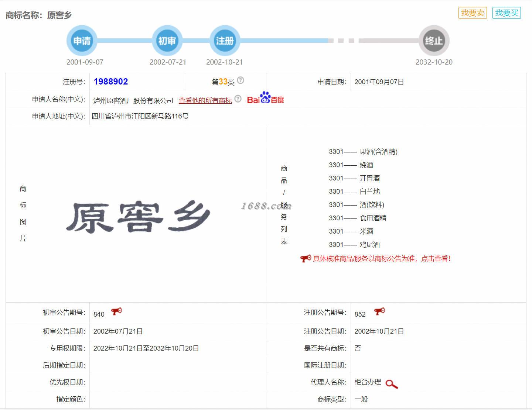Click the 我要买 button

tap(507, 13)
